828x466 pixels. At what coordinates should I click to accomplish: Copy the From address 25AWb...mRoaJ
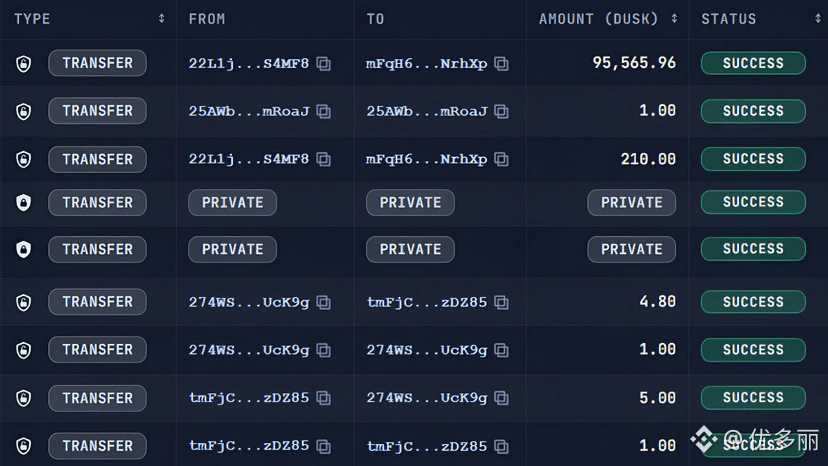324,111
